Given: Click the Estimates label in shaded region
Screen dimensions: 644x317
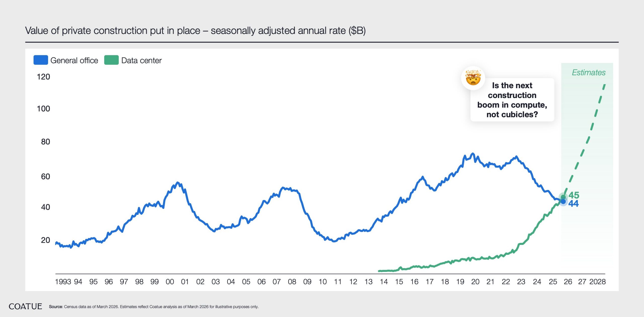Looking at the screenshot, I should (x=588, y=73).
